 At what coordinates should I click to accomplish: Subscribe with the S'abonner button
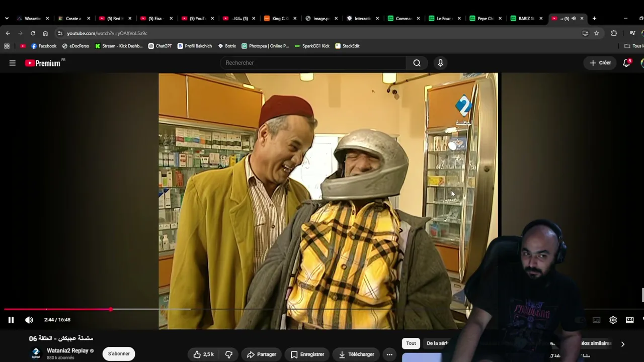click(x=119, y=353)
